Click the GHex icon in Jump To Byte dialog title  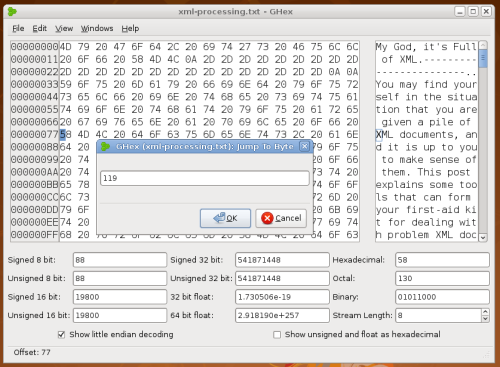(106, 146)
